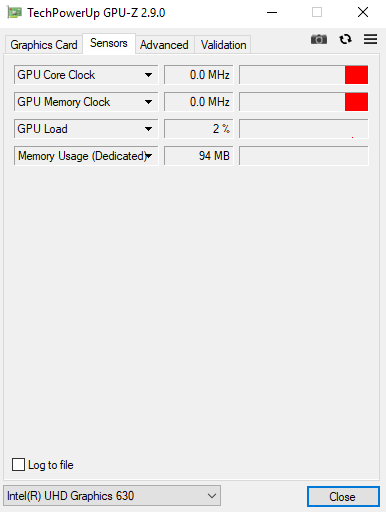Screen dimensions: 386x512
Task: Click the GPU-Z app icon in title bar
Action: click(x=14, y=13)
